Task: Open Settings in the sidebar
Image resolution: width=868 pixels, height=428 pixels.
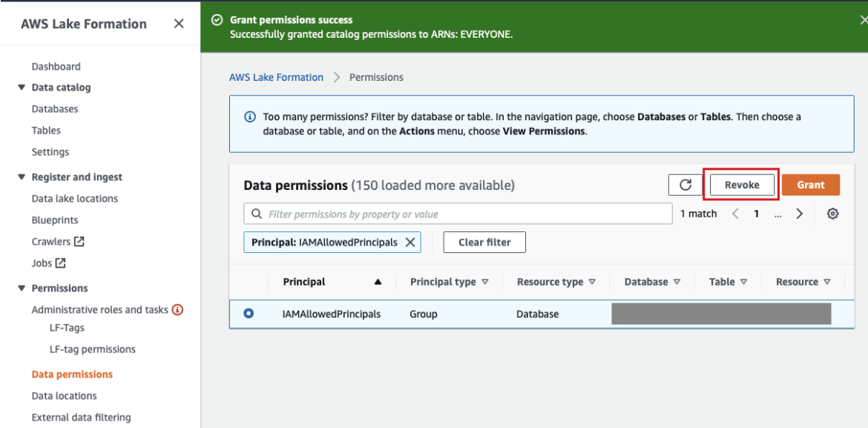Action: tap(50, 152)
